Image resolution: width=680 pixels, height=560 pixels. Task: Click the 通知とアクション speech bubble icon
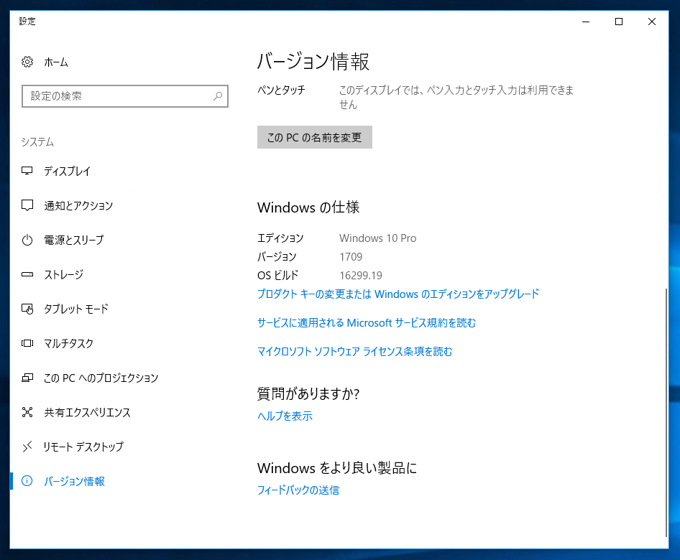27,205
